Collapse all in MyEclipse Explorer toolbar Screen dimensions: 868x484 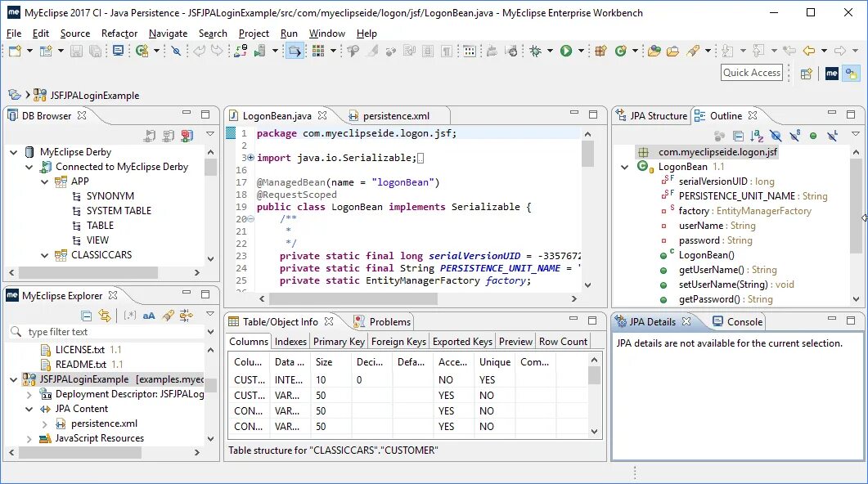click(86, 316)
